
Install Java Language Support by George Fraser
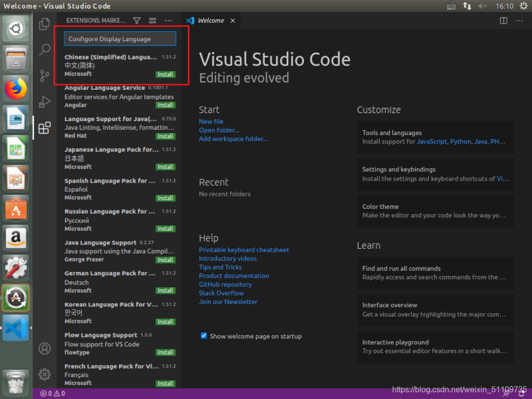(x=165, y=260)
